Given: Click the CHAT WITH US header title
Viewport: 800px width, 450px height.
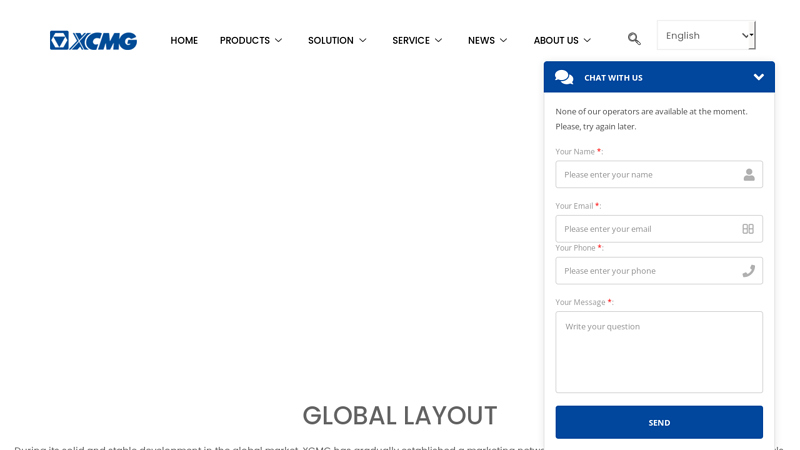Looking at the screenshot, I should coord(613,78).
